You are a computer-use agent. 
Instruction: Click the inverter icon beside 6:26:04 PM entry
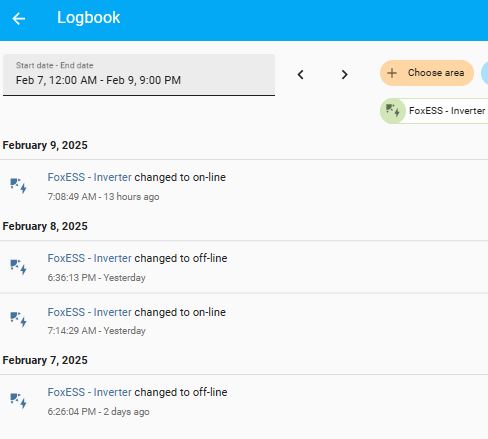(18, 400)
